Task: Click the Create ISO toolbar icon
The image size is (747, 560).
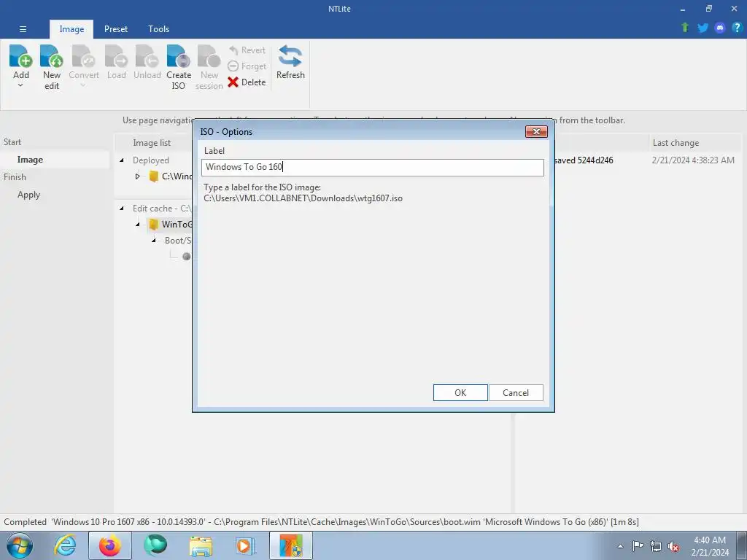Action: point(179,56)
